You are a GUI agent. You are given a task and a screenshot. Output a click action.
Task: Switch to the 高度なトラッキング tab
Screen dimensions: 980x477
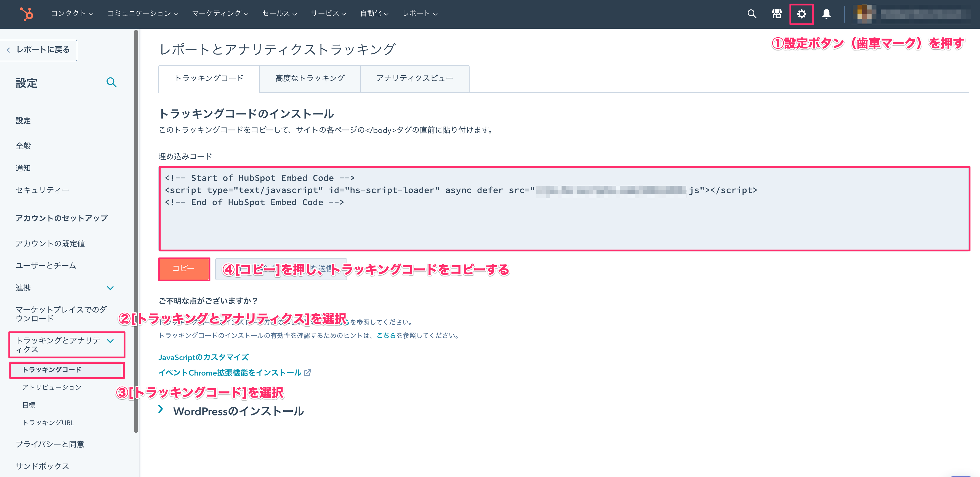tap(310, 78)
